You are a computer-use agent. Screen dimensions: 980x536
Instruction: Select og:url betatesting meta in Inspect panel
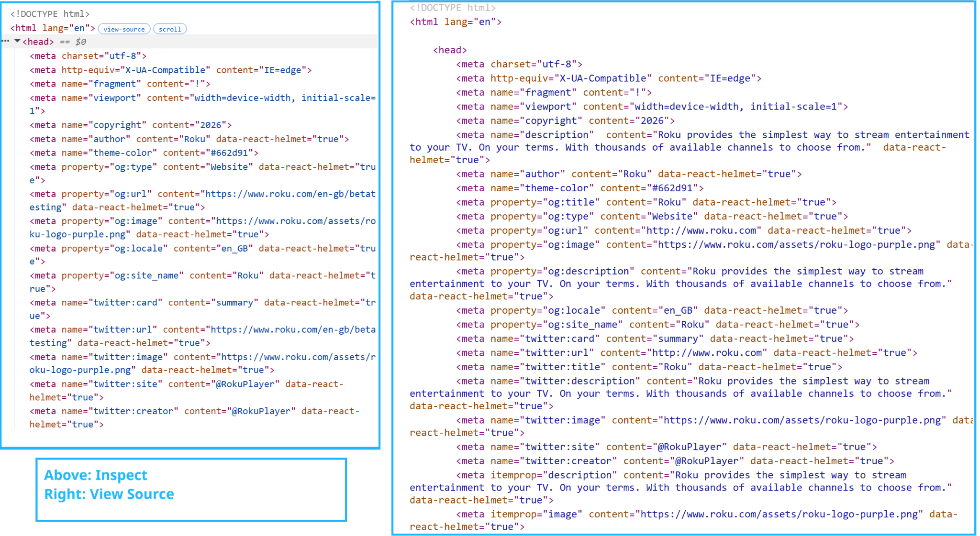tap(202, 200)
